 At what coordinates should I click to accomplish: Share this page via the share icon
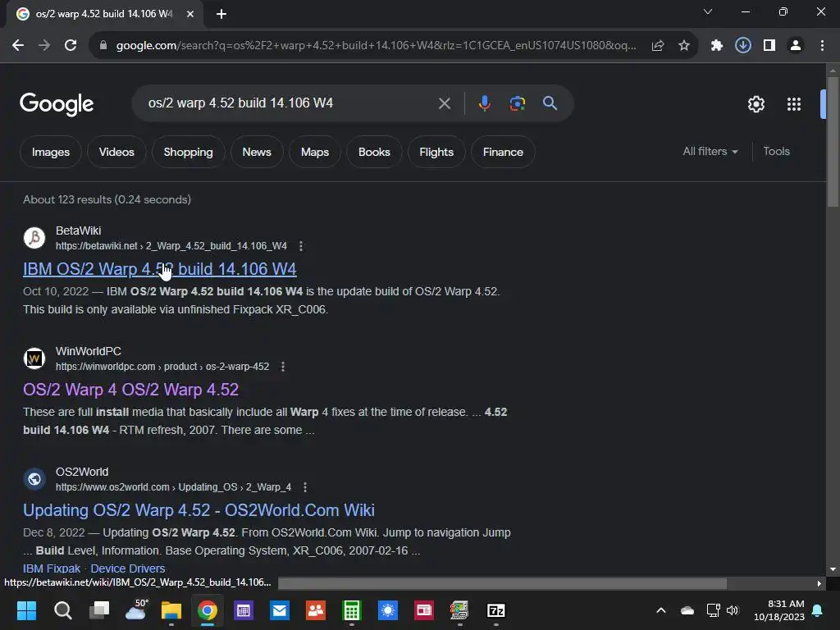click(658, 46)
